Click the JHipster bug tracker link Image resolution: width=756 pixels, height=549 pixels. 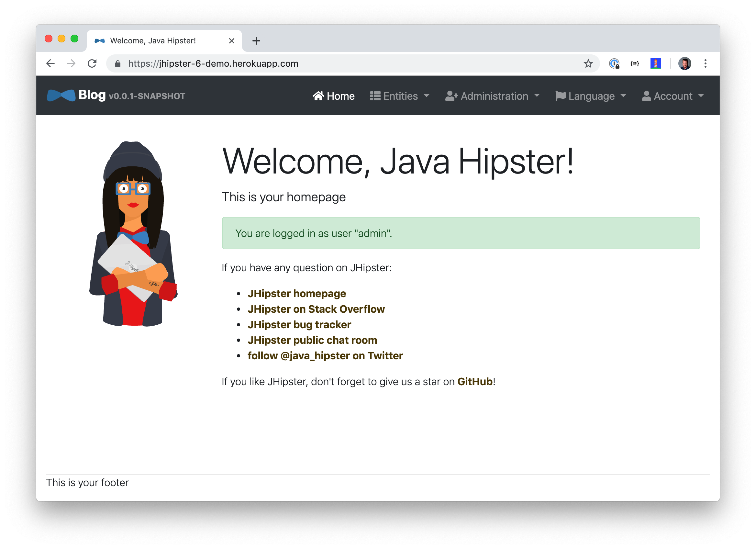[x=300, y=324]
